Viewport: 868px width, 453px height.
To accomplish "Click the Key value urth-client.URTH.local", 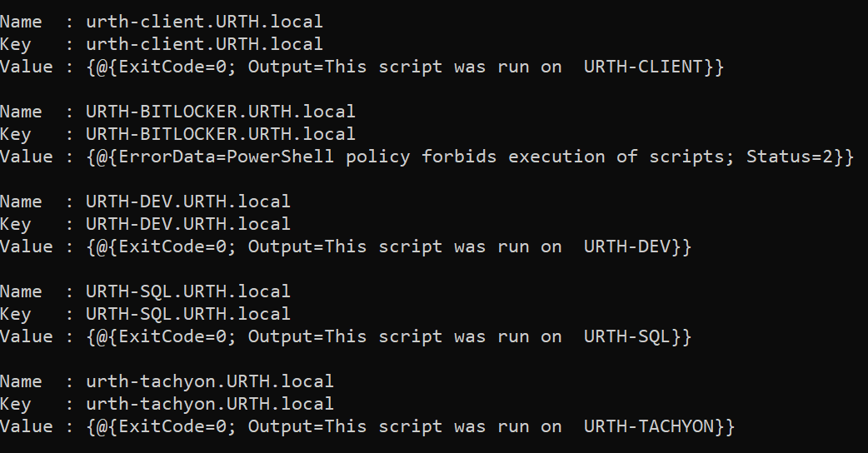I will click(204, 44).
